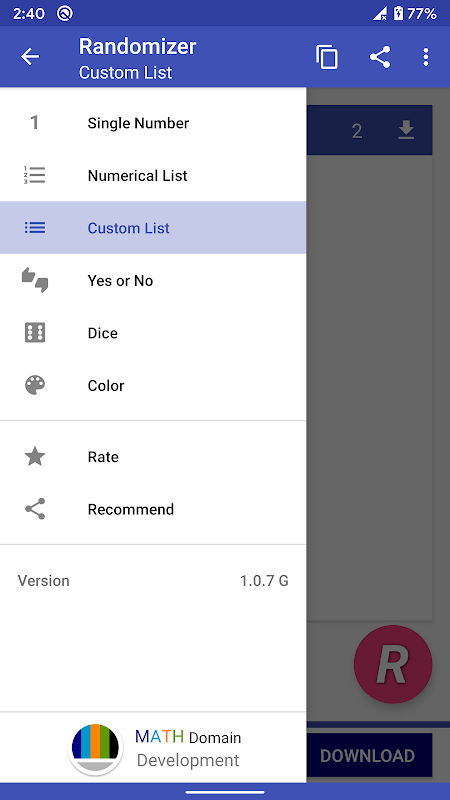450x800 pixels.
Task: Tap the download arrow icon beside 2
Action: (x=406, y=131)
